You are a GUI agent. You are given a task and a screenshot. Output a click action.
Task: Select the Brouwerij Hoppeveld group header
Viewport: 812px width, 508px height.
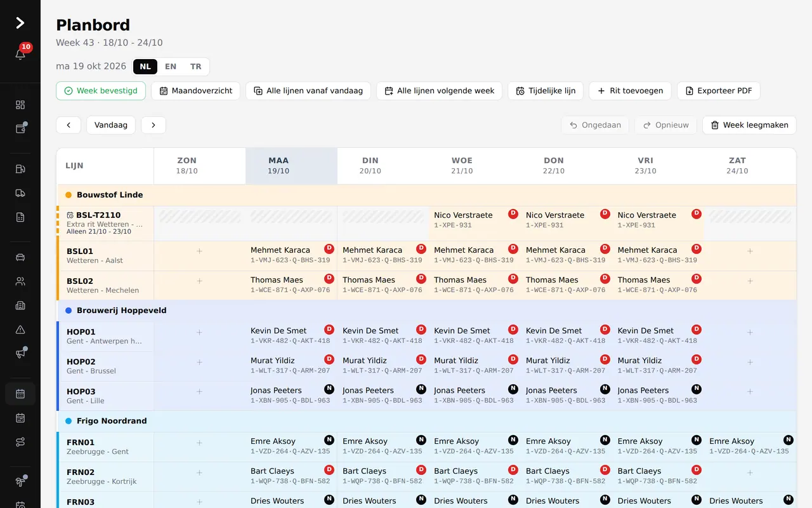426,311
